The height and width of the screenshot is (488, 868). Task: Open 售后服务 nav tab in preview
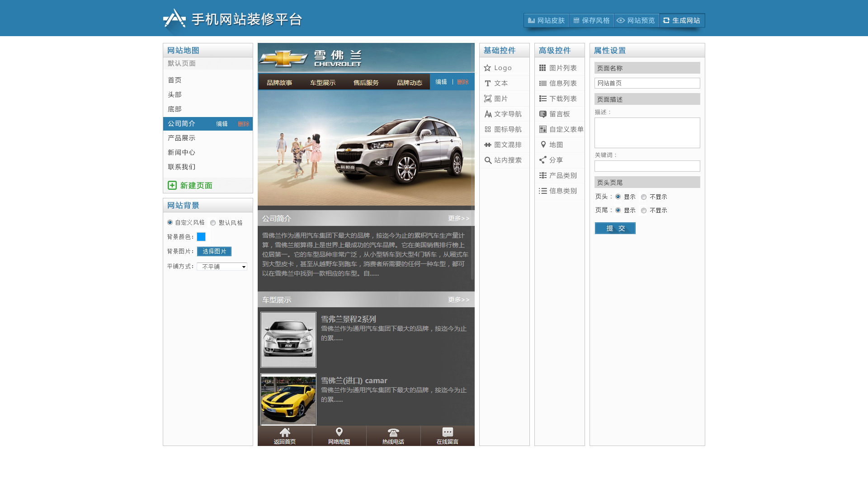(366, 83)
